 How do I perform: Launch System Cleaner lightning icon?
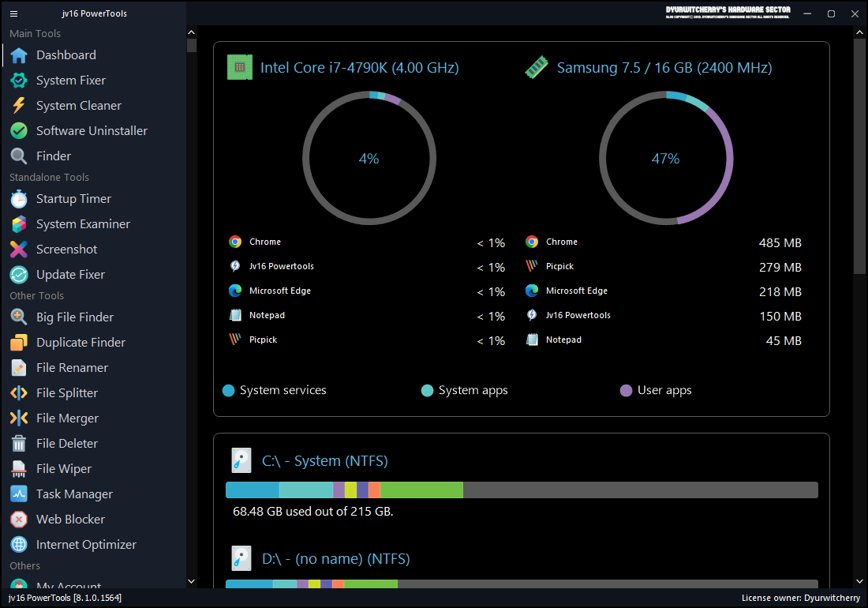[x=19, y=105]
